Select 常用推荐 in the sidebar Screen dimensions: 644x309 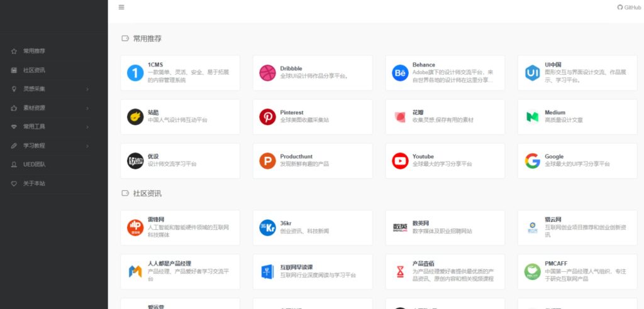34,51
